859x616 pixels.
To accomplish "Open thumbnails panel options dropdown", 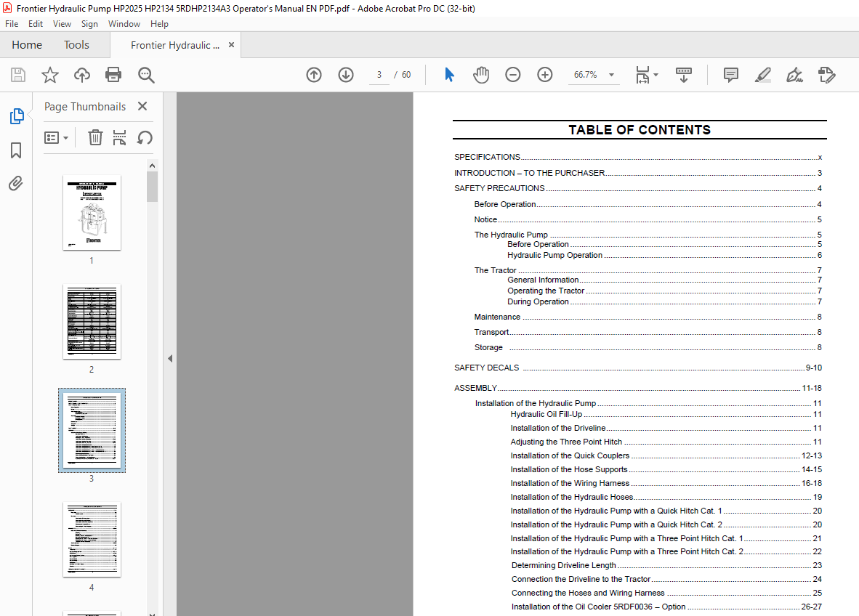I will tap(57, 137).
